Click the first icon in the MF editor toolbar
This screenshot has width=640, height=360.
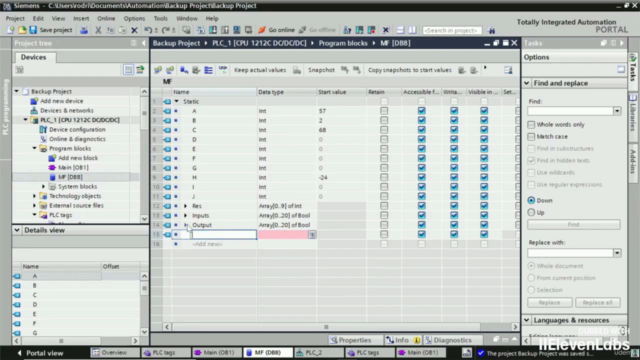coord(158,70)
